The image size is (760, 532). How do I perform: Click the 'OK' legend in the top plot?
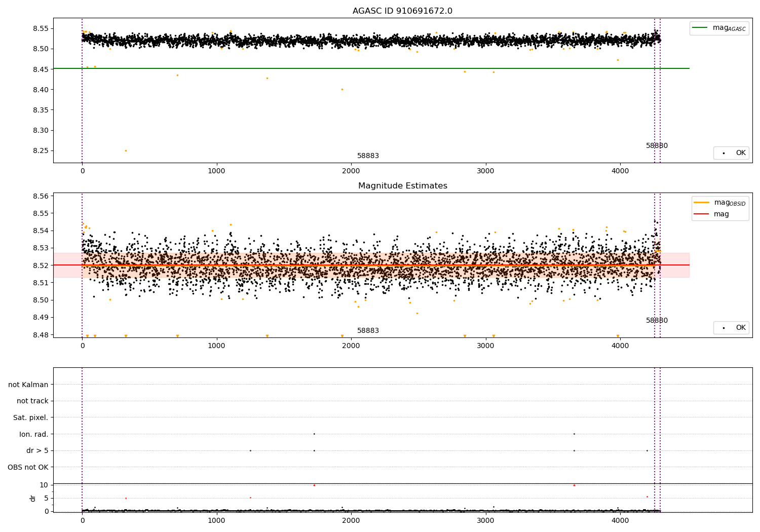point(732,153)
